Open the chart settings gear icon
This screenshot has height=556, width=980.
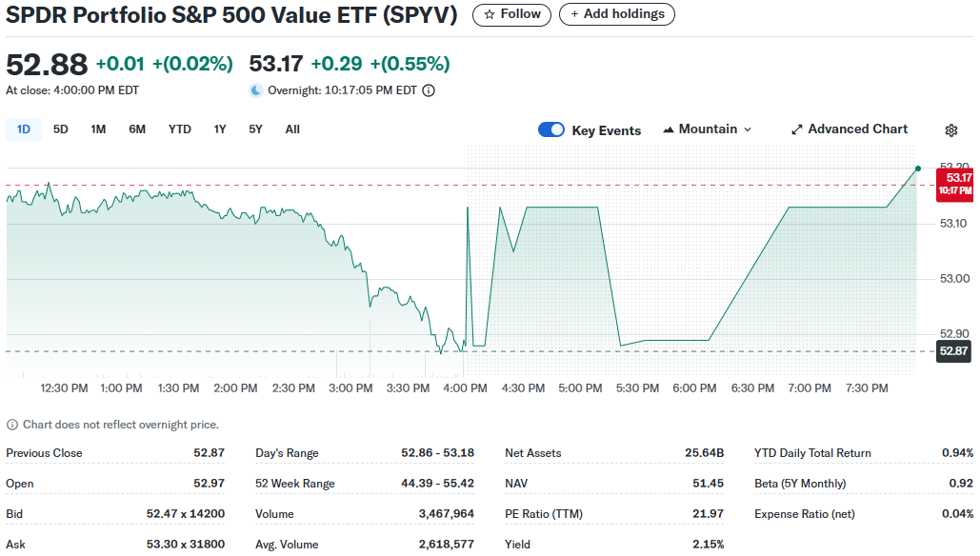[x=951, y=129]
